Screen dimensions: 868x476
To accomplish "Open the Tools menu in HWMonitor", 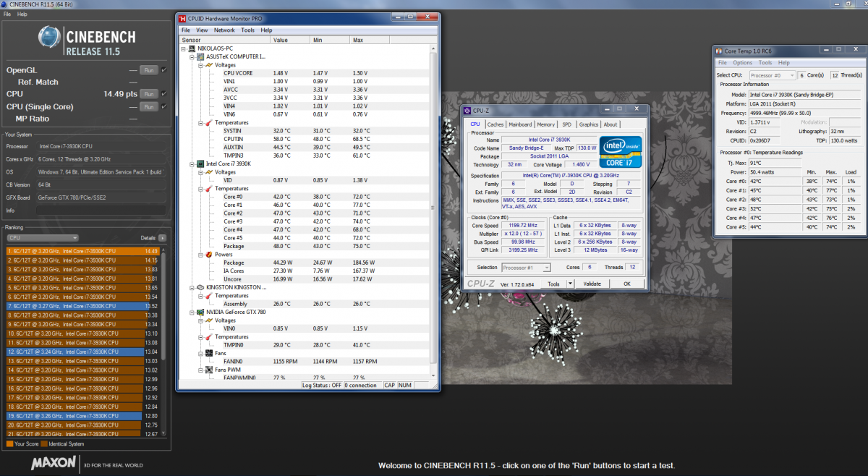I will 247,30.
